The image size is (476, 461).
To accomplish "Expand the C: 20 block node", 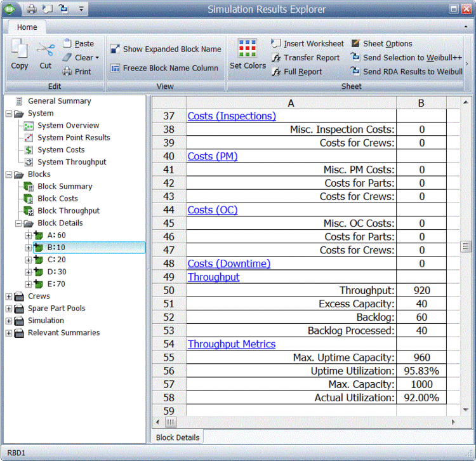I will click(28, 260).
